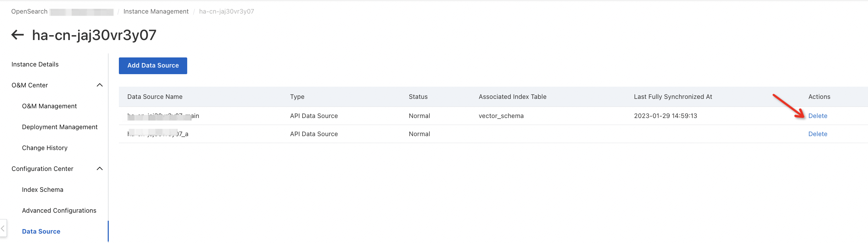Image resolution: width=868 pixels, height=243 pixels.
Task: Click the back arrow beside instance name
Action: tap(17, 35)
